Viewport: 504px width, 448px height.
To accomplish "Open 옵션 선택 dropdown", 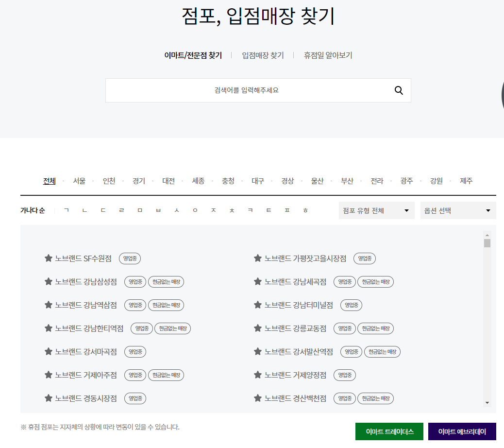I will (x=458, y=211).
